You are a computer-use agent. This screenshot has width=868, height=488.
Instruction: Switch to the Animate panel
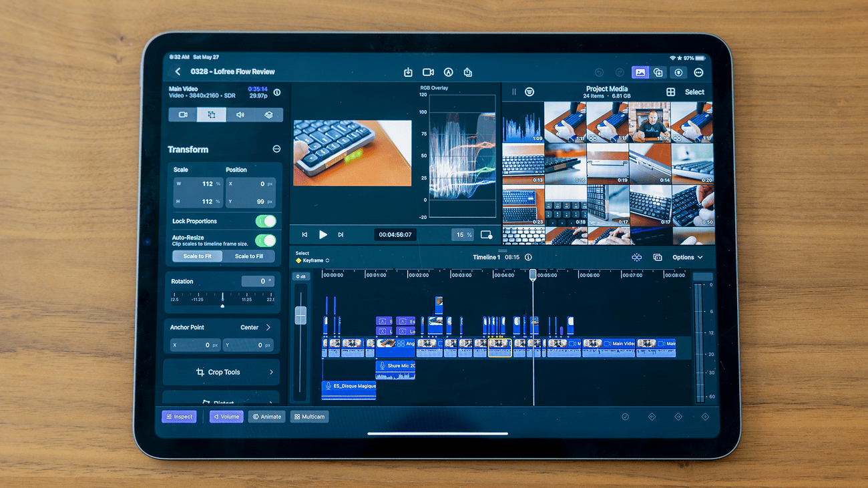[x=267, y=417]
